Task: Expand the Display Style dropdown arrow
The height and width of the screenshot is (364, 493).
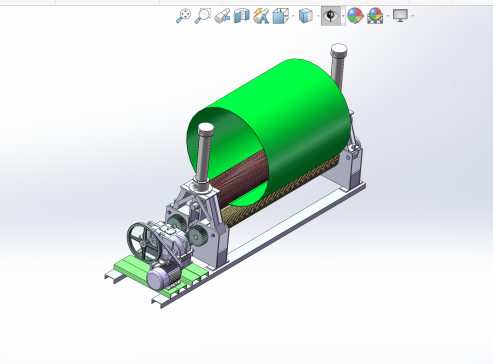Action: (x=317, y=16)
